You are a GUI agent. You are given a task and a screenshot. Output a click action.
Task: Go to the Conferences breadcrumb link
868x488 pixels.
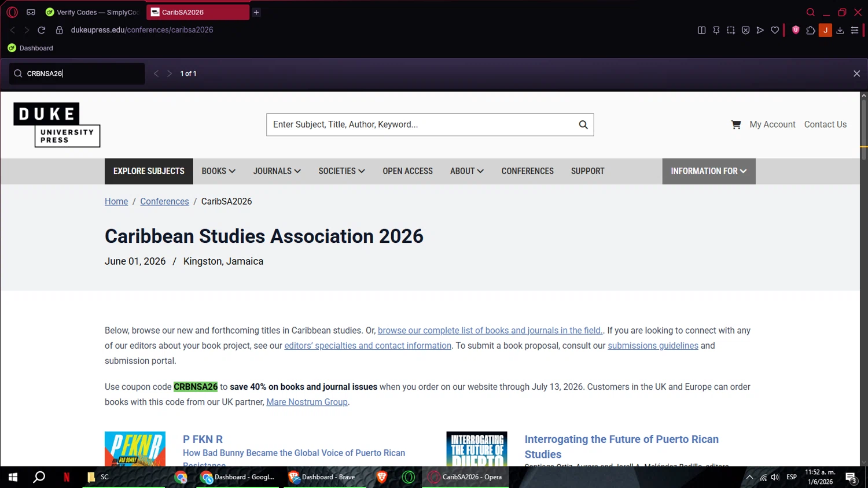tap(164, 201)
